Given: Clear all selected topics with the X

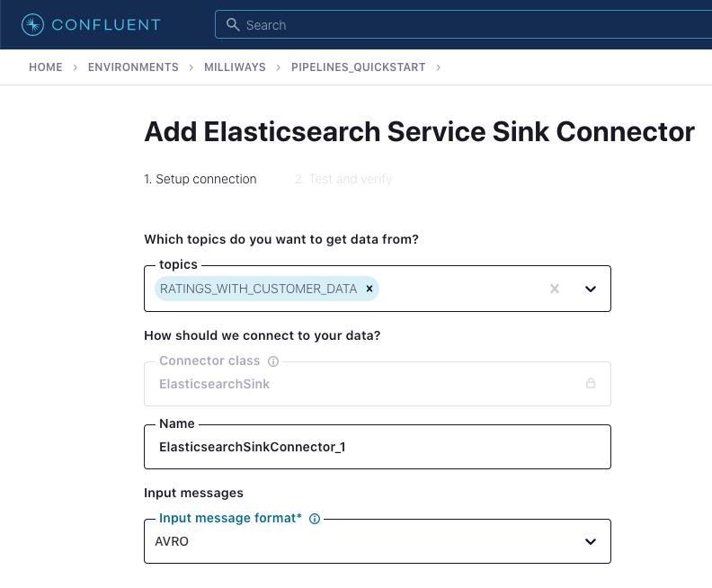Looking at the screenshot, I should [x=555, y=289].
